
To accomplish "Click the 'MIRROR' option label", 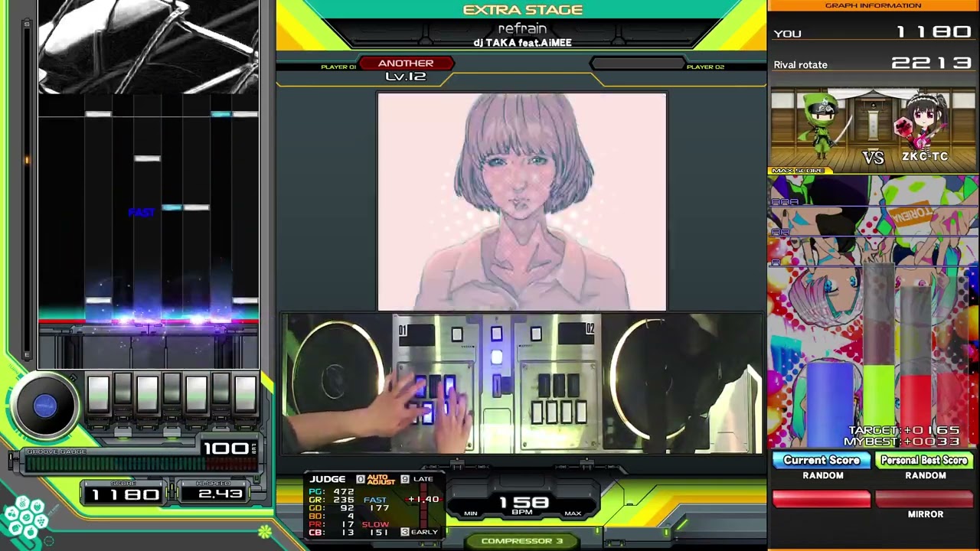I will coord(926,514).
